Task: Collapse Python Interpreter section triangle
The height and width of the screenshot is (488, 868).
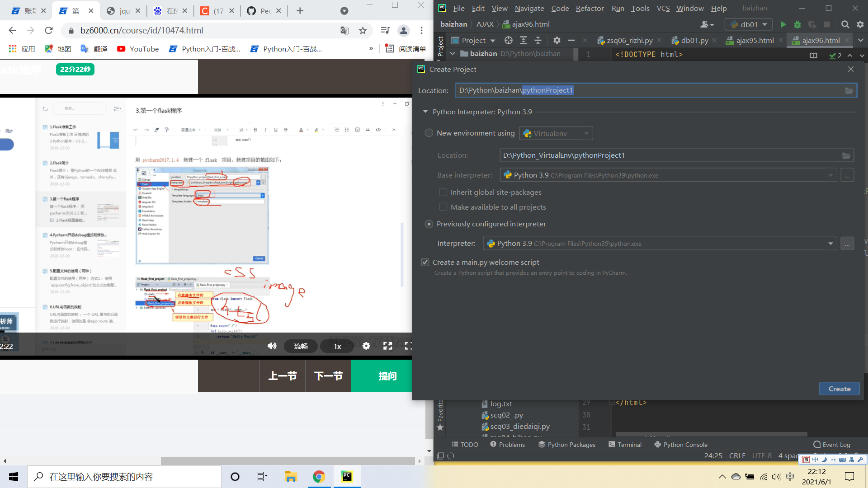Action: click(425, 112)
